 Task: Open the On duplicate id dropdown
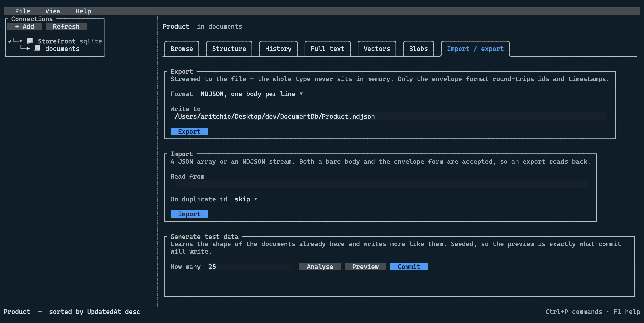point(246,199)
